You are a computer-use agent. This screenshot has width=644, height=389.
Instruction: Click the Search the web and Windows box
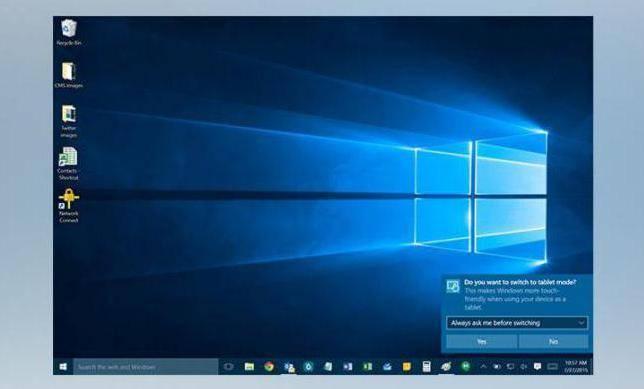pyautogui.click(x=145, y=366)
